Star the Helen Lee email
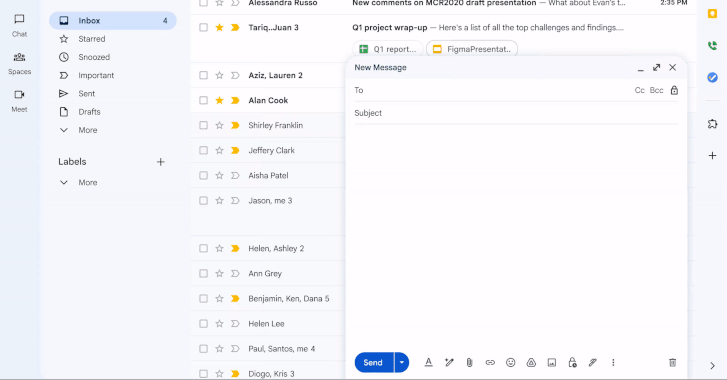The image size is (727, 380). point(219,323)
